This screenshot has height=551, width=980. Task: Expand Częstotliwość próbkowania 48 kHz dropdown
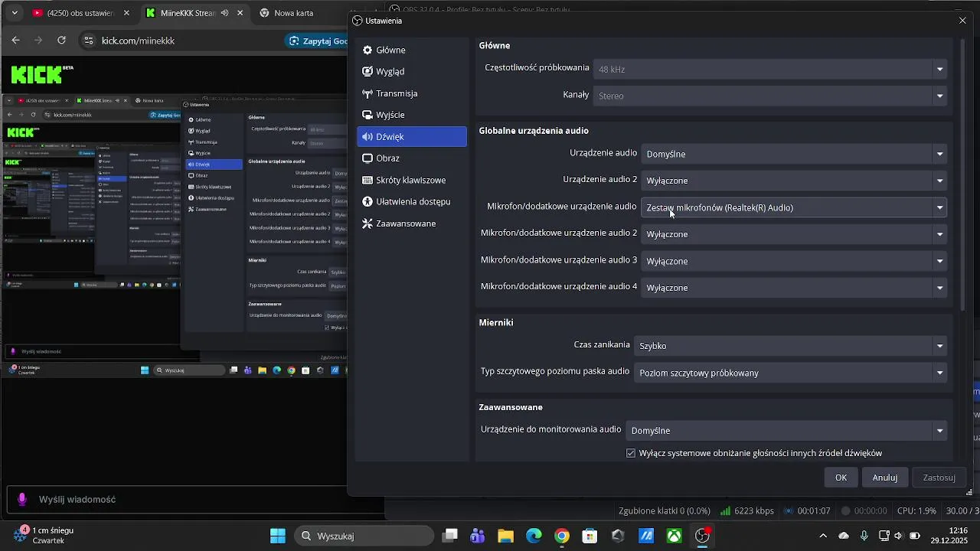[x=770, y=69]
